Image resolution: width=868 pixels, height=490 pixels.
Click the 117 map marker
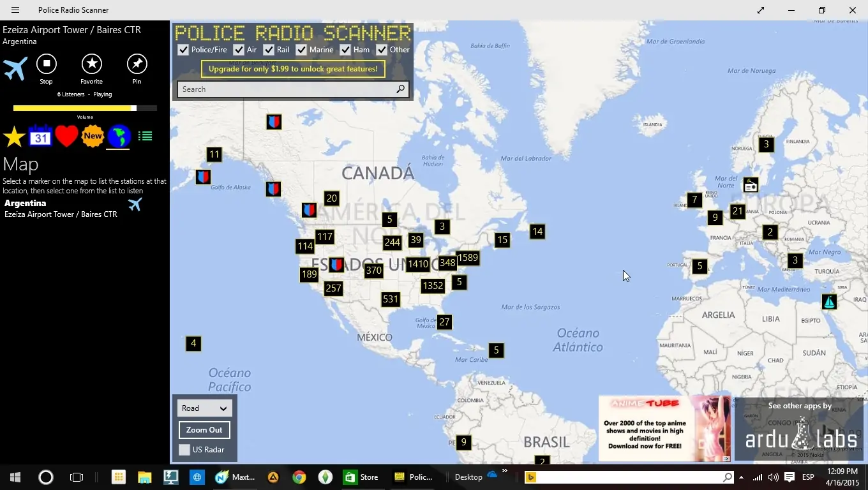pos(325,237)
